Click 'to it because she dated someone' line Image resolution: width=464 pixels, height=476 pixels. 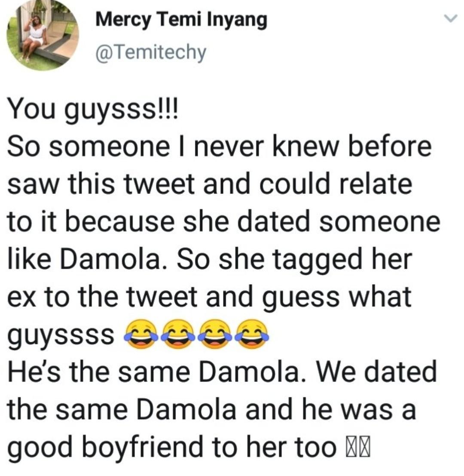(x=224, y=222)
